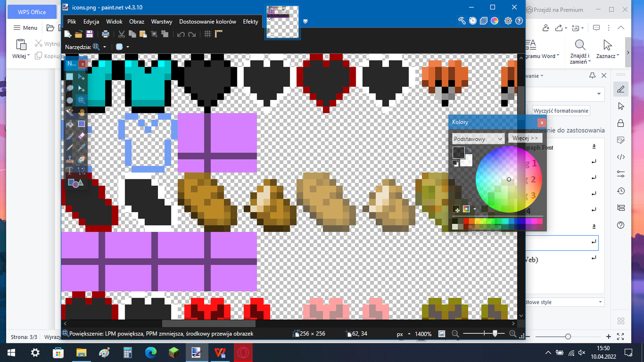Select the Pencil tool

pos(70,147)
